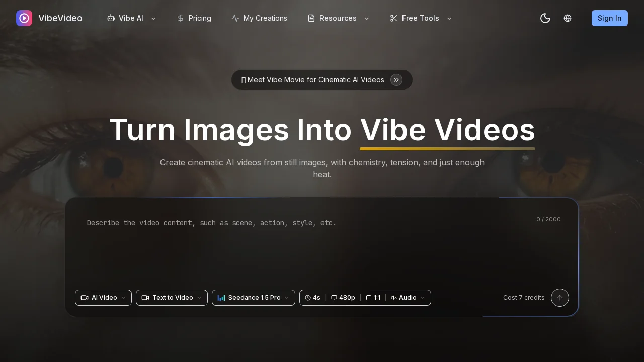Toggle dark mode with the moon icon
This screenshot has width=644, height=362.
(545, 18)
